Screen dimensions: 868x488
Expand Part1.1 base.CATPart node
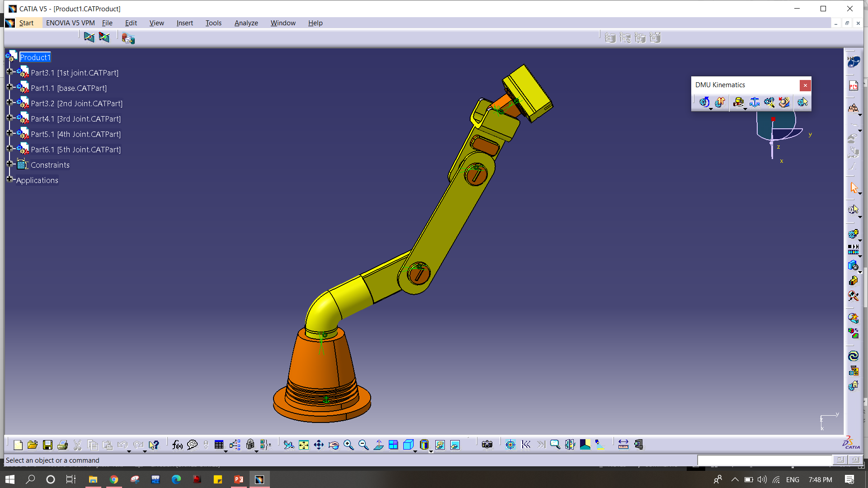[9, 87]
